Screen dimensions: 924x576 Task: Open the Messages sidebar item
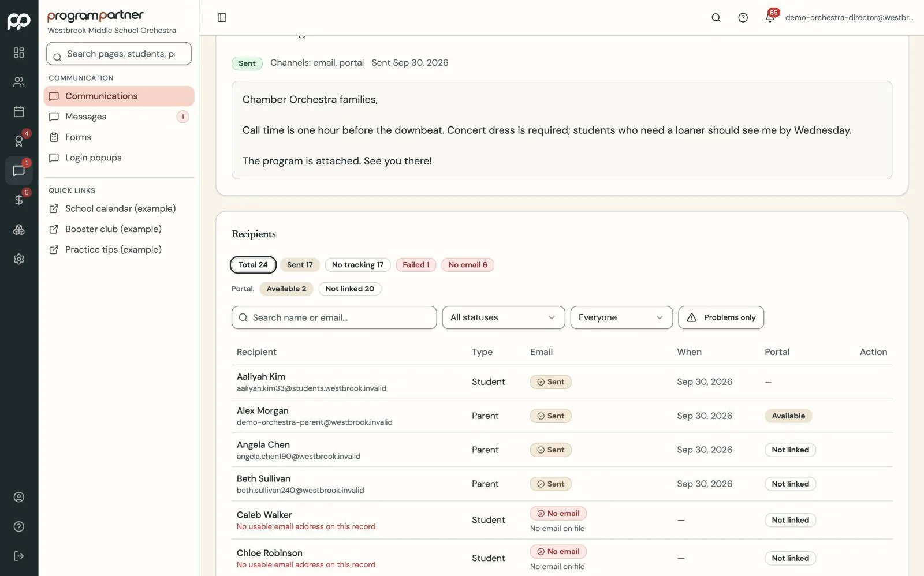(119, 117)
